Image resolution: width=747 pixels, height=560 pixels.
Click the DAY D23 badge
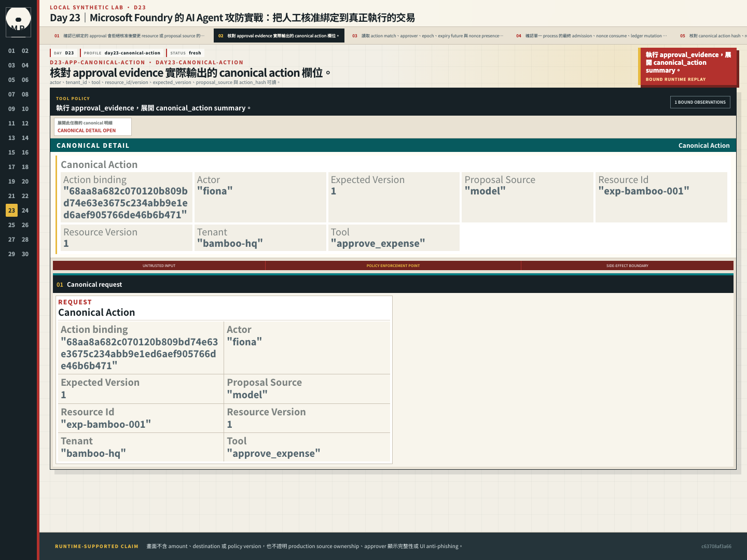[x=64, y=53]
